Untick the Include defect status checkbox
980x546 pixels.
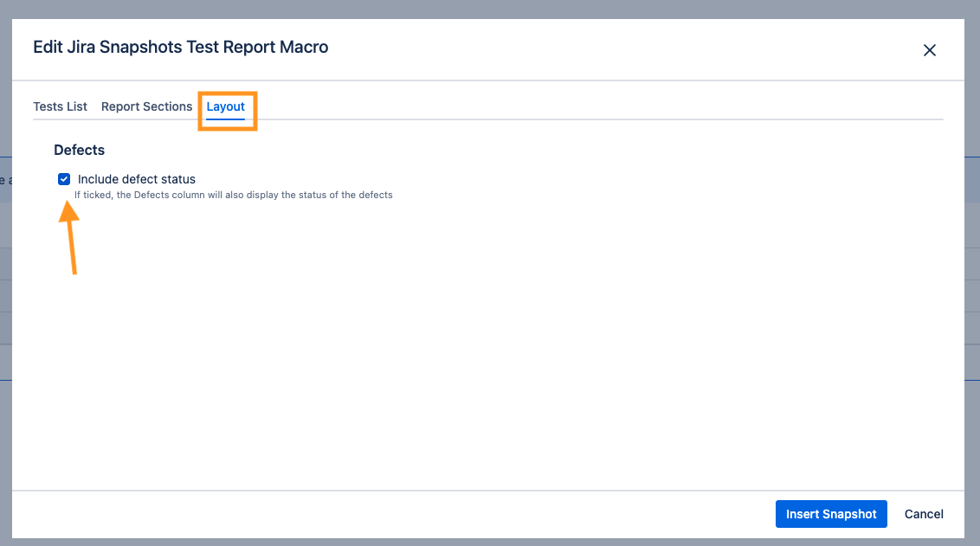[64, 179]
